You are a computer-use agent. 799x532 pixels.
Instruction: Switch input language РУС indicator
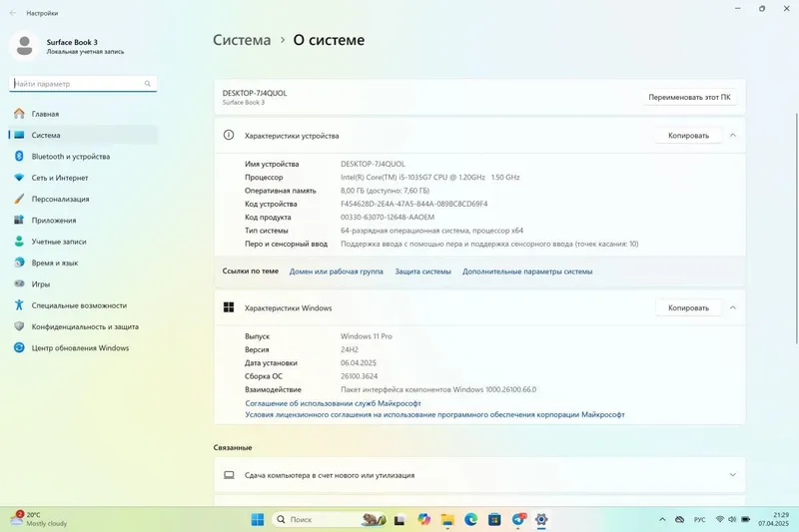point(700,519)
